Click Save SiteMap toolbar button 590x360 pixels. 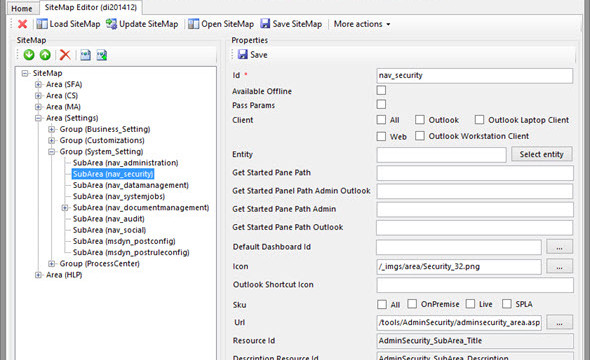click(x=291, y=24)
